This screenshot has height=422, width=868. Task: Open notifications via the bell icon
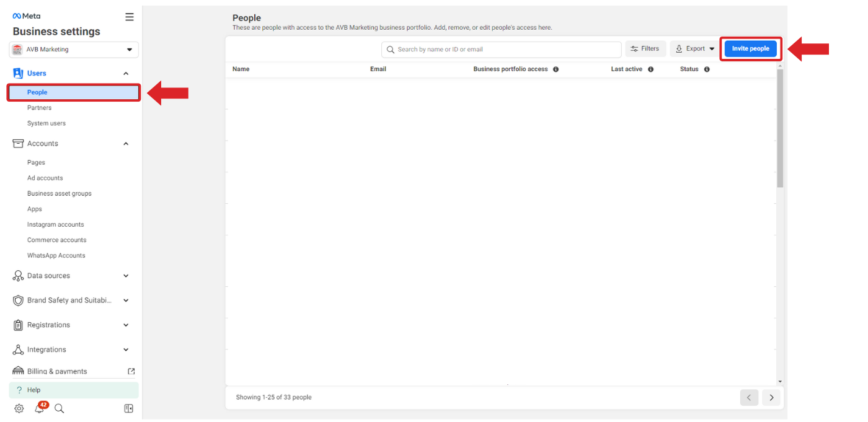click(40, 408)
